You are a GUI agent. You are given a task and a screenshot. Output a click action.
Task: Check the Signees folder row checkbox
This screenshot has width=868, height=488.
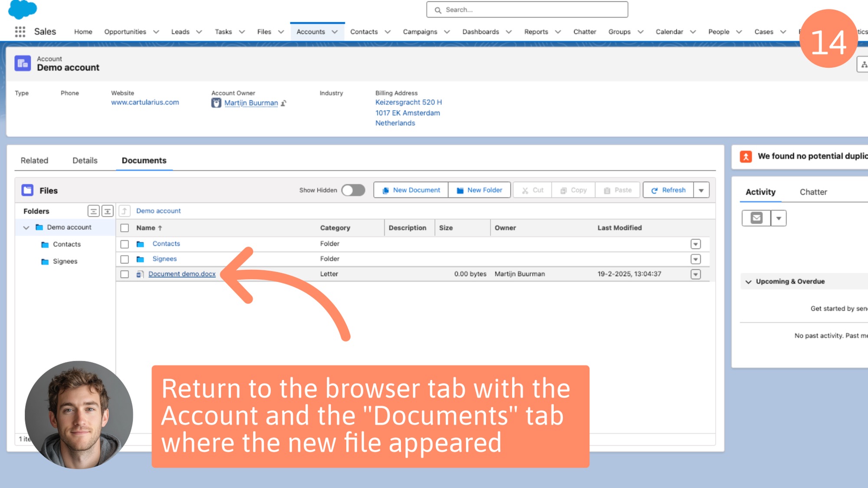coord(125,259)
